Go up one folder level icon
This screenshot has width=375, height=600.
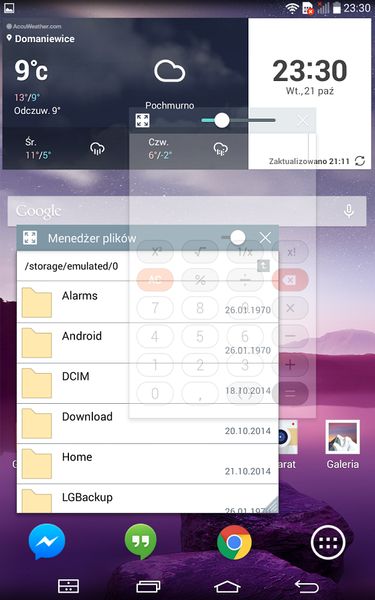click(x=263, y=266)
